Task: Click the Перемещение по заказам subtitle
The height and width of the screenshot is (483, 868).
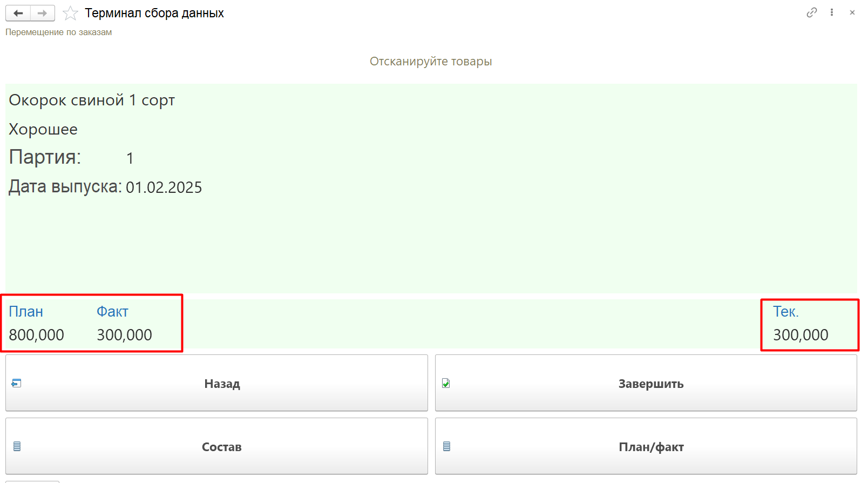Action: click(58, 32)
